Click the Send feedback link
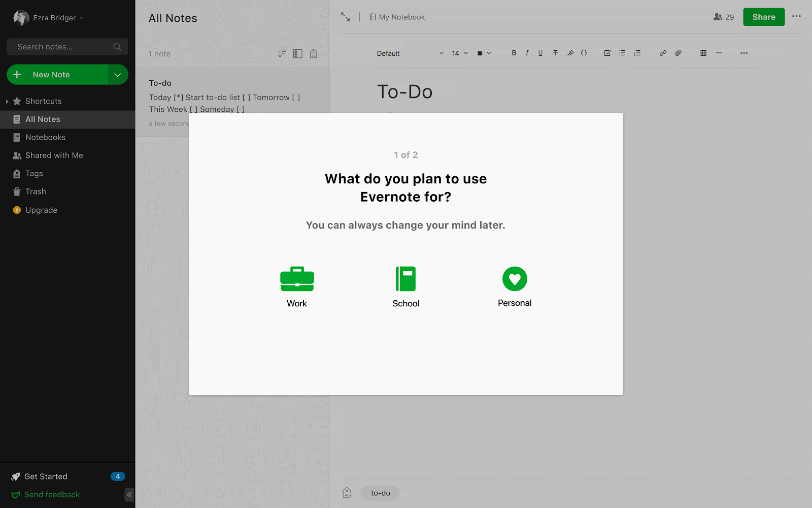812x508 pixels. point(52,495)
